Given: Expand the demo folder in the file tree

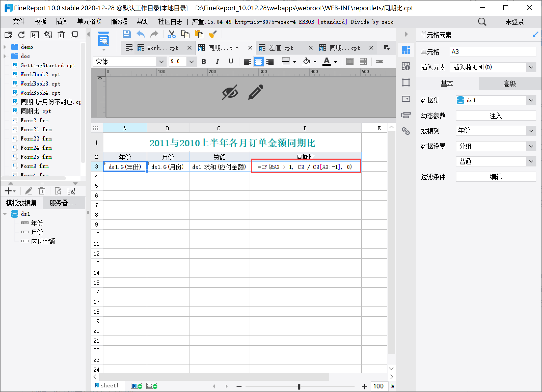Looking at the screenshot, I should click(x=5, y=47).
